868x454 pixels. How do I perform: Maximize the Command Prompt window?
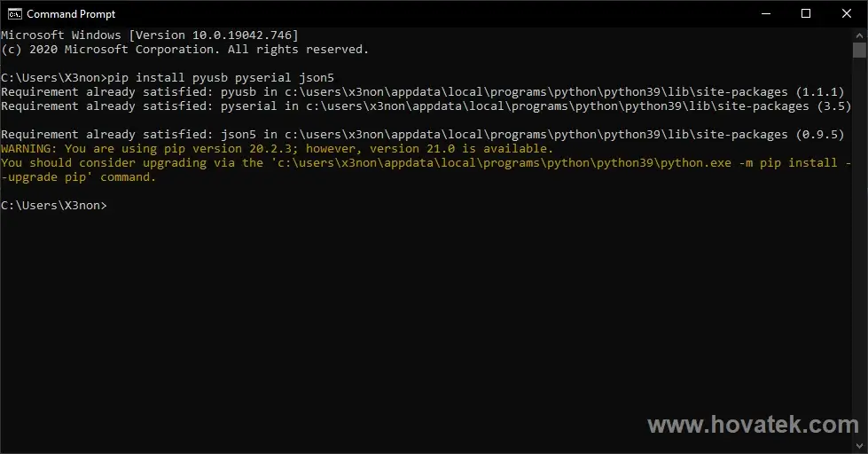pos(806,14)
